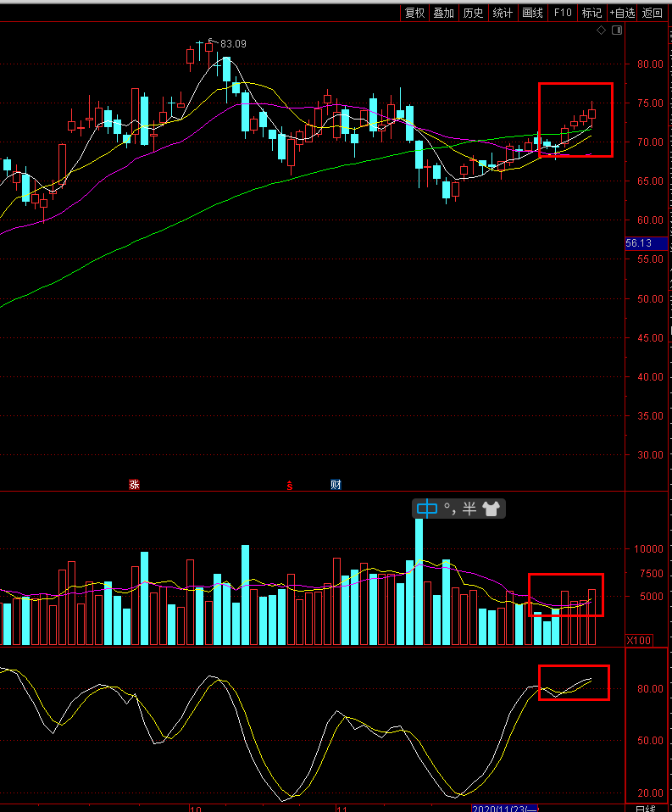Click the 83.09 high price label
Screen dimensions: 672x812
click(x=233, y=44)
